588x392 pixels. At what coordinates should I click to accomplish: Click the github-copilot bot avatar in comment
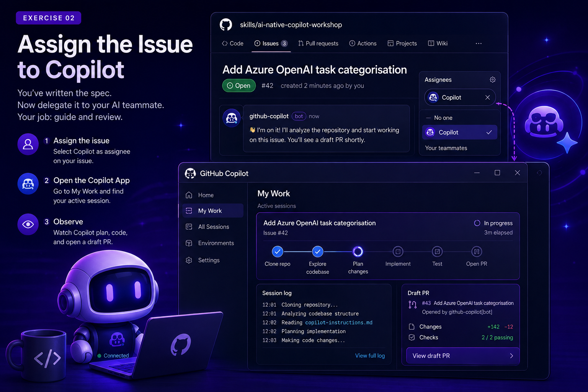pyautogui.click(x=232, y=118)
